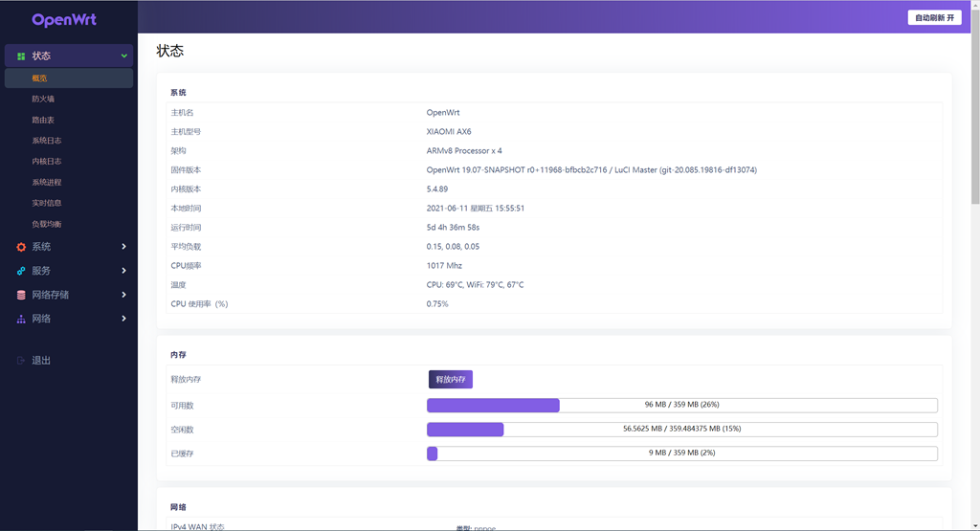Click the logout icon beside 退出
980x531 pixels.
pyautogui.click(x=21, y=361)
